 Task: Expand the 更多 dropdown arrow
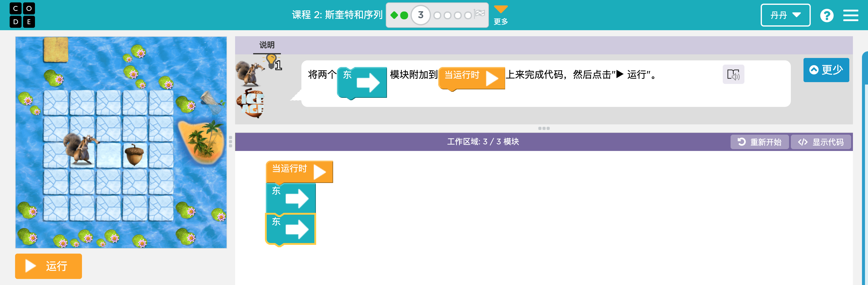[500, 9]
